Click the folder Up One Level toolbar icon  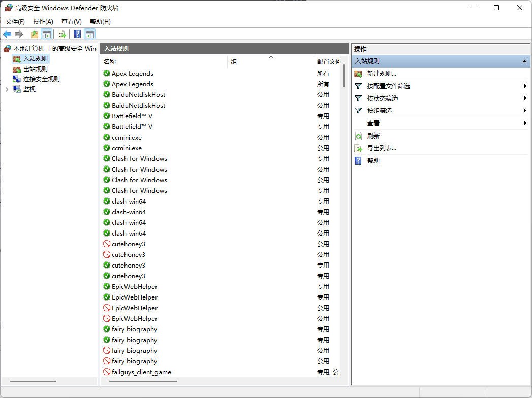click(x=34, y=34)
